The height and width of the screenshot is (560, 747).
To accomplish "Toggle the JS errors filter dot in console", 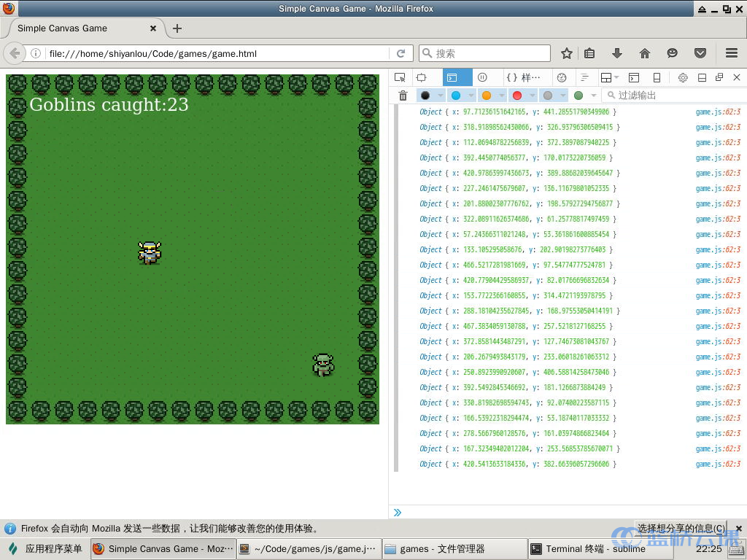I will [x=516, y=96].
